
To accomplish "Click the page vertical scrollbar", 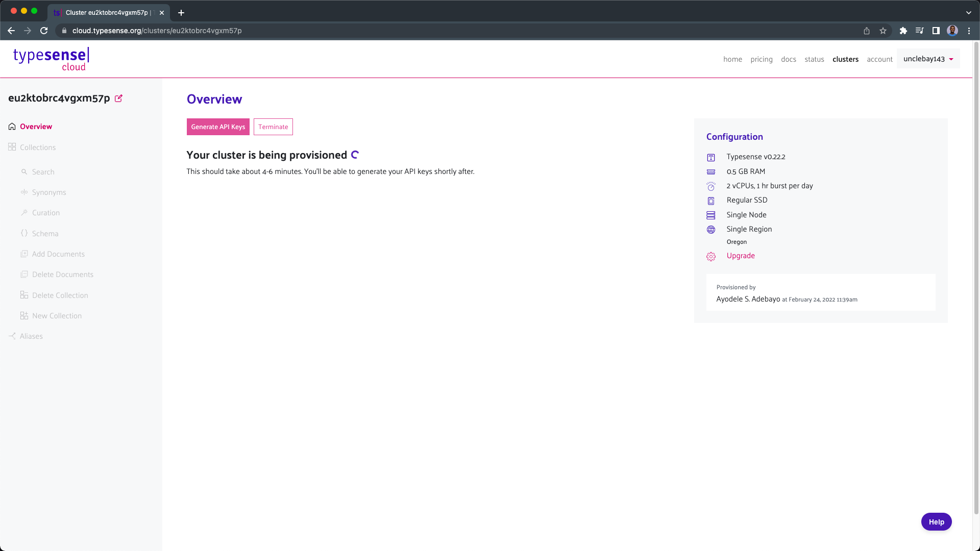I will 976,278.
